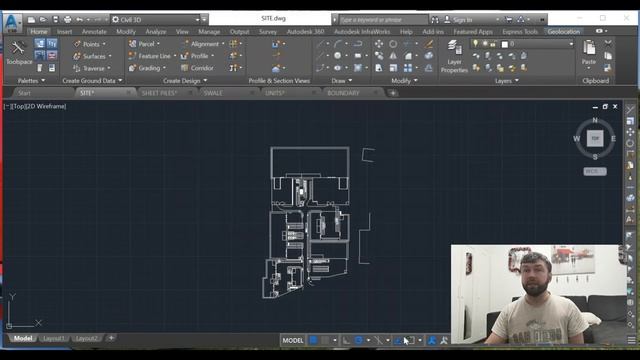Click the Open file folder icon
The image size is (640, 360).
(43, 19)
